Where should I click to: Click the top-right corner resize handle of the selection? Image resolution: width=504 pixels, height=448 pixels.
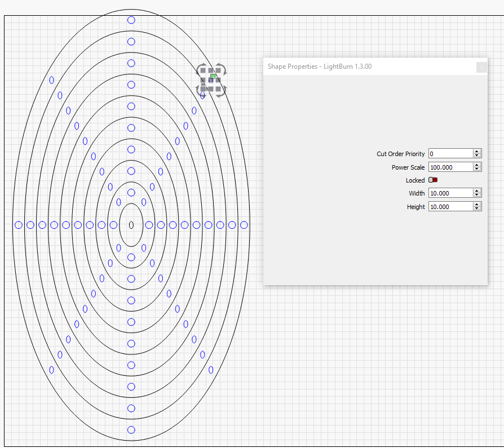[x=219, y=70]
